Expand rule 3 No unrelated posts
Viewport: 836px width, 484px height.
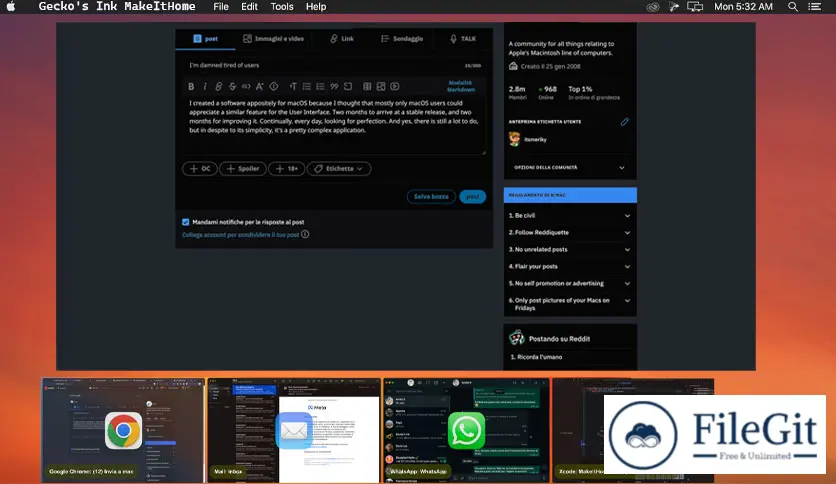570,249
